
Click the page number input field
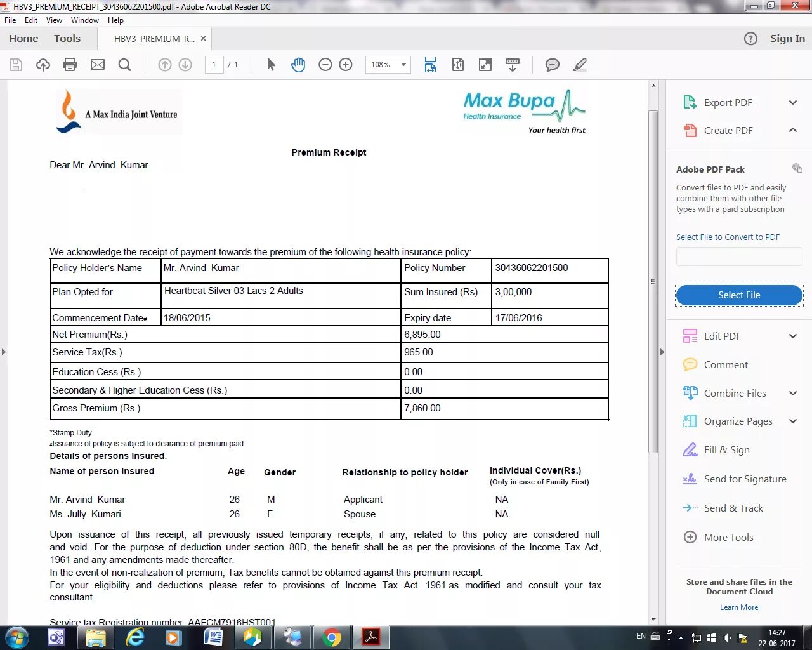[x=214, y=65]
